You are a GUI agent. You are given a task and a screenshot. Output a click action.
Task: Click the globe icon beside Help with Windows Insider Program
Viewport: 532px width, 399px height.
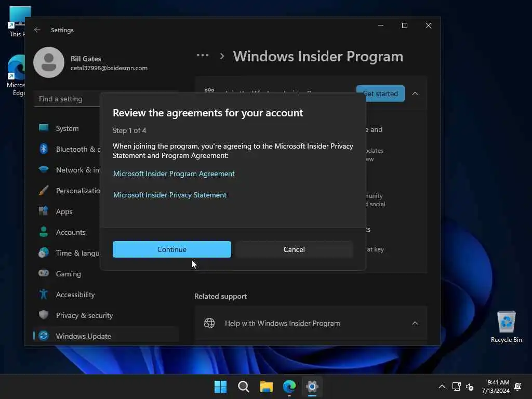tap(209, 323)
